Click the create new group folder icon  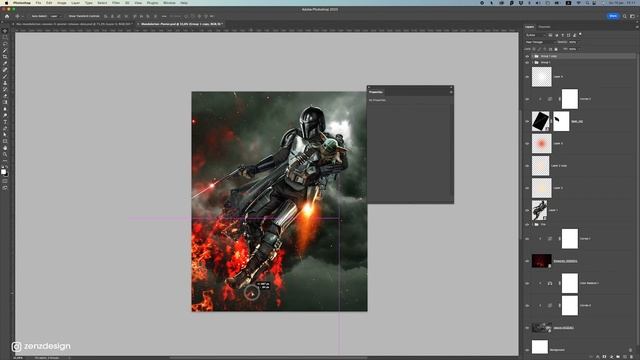pos(618,356)
